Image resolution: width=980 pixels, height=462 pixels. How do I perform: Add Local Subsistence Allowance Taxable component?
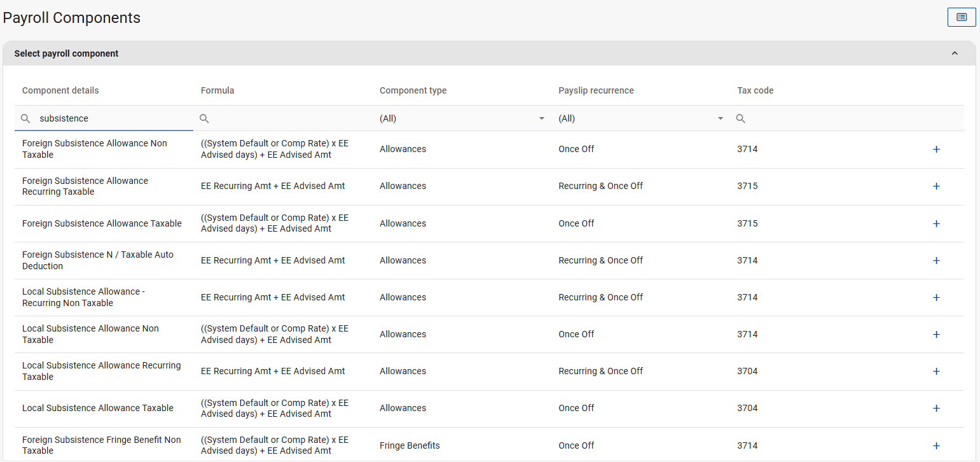(935, 408)
